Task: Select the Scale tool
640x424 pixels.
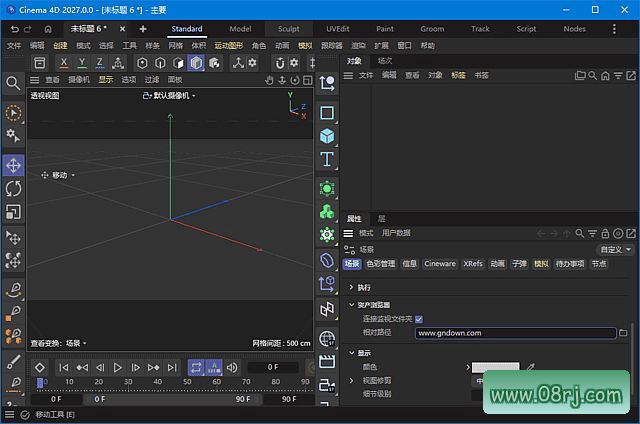Action: [13, 212]
